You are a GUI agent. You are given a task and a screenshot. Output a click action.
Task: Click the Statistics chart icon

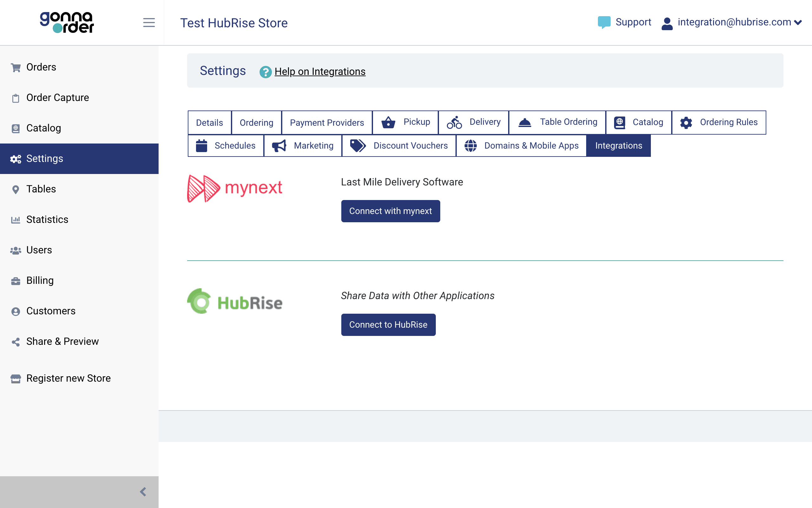tap(16, 220)
